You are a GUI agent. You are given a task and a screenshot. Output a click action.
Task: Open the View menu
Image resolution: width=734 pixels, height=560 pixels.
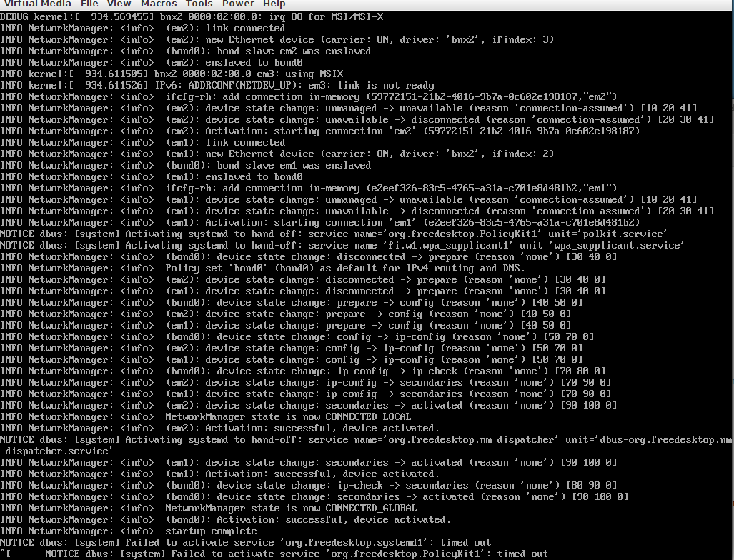coord(119,4)
